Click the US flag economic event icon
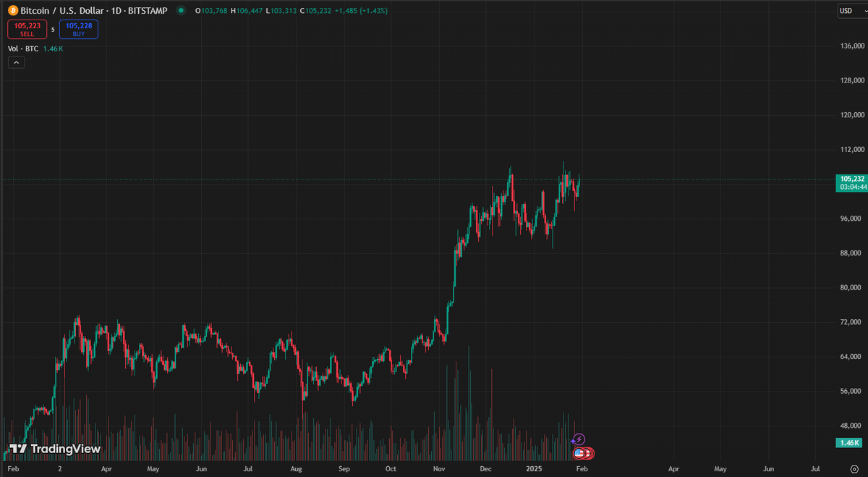This screenshot has height=477, width=868. [579, 453]
